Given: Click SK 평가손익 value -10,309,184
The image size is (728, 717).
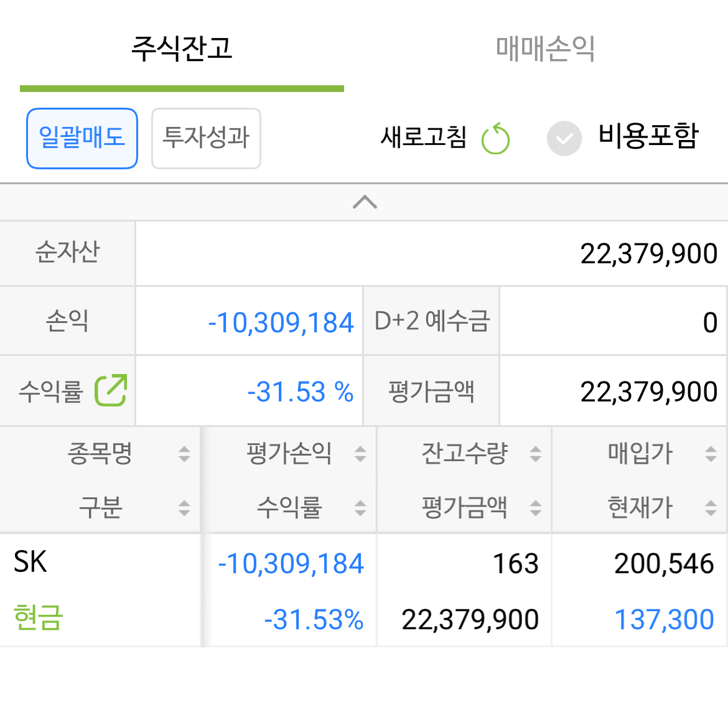Looking at the screenshot, I should click(x=291, y=564).
